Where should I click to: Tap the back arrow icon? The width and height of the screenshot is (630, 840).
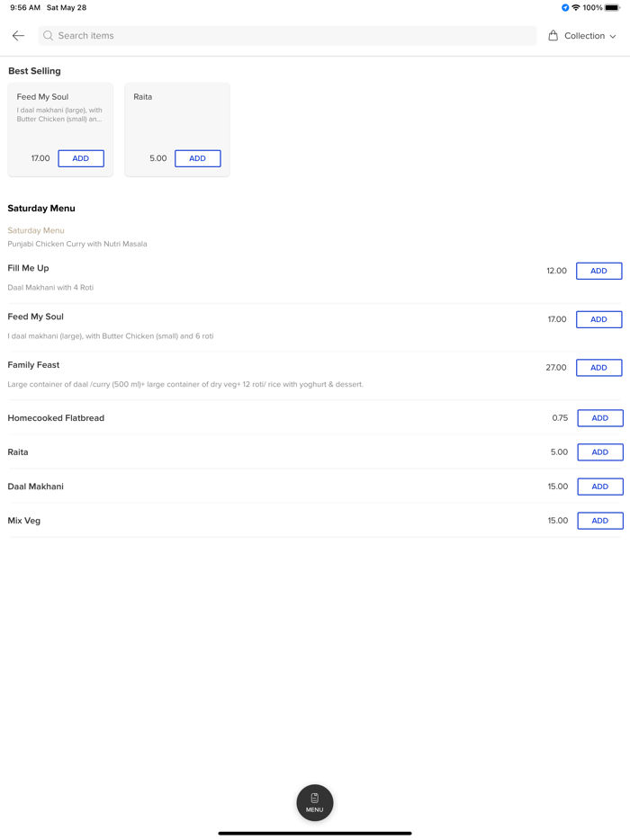click(18, 36)
